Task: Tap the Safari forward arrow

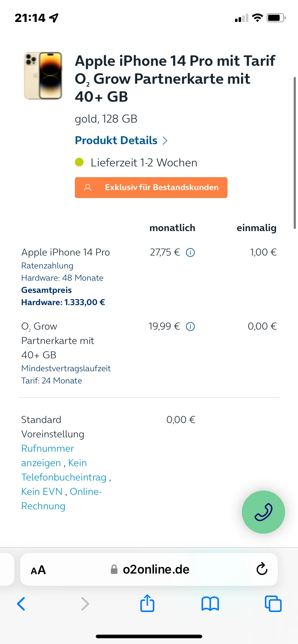Action: [85, 604]
